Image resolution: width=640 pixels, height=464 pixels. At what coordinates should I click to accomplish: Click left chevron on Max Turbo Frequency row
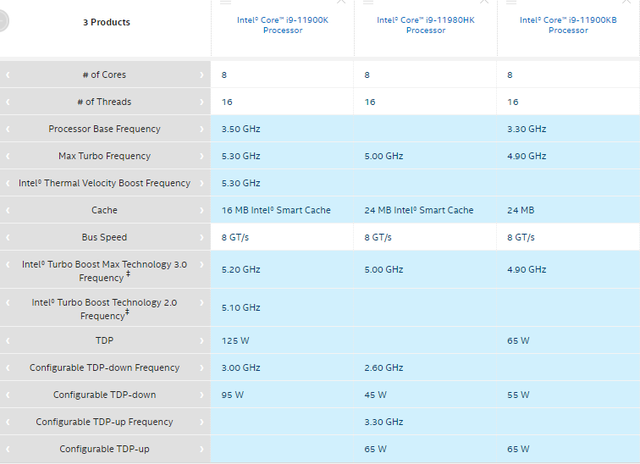8,156
